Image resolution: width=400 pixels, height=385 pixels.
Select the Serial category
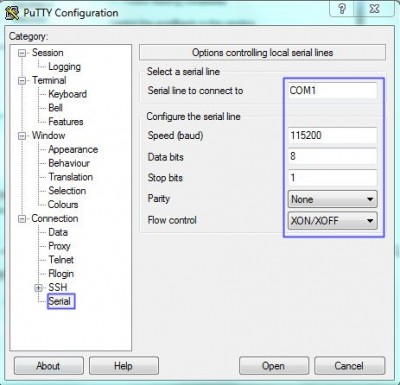pyautogui.click(x=59, y=301)
